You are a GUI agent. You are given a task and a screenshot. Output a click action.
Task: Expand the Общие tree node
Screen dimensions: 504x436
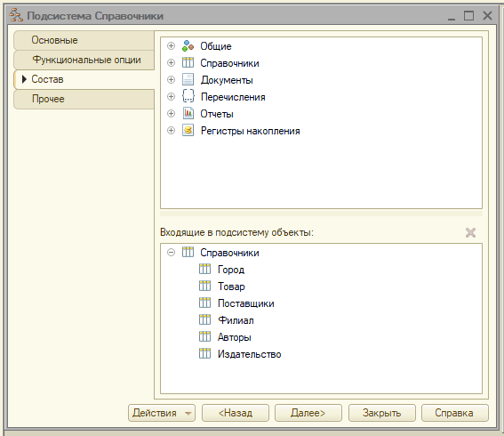point(171,46)
